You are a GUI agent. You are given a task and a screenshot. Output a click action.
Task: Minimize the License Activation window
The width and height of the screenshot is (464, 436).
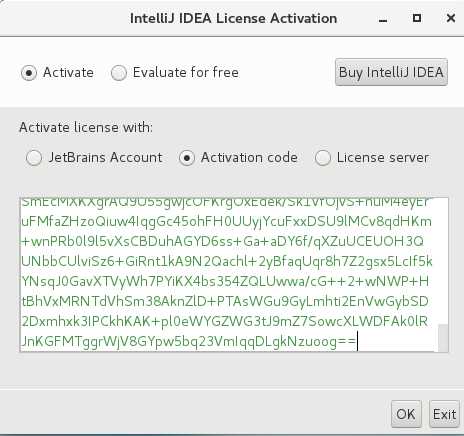[383, 19]
